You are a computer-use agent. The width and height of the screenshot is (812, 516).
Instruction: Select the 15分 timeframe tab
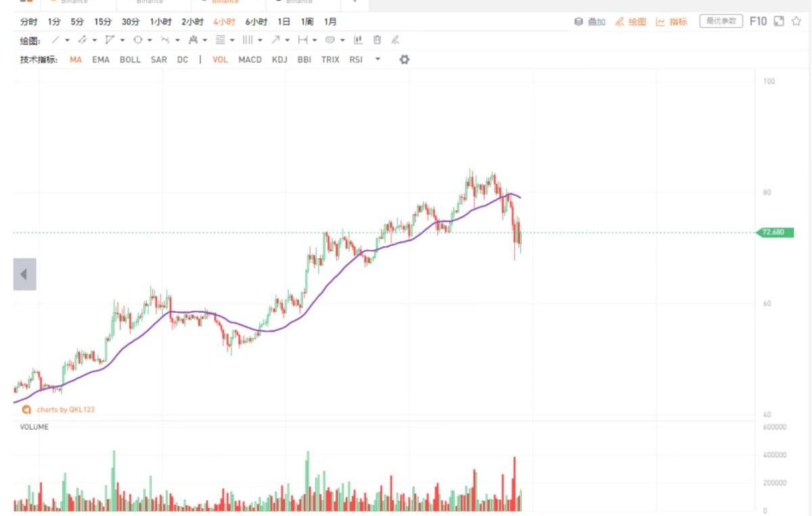tap(103, 22)
